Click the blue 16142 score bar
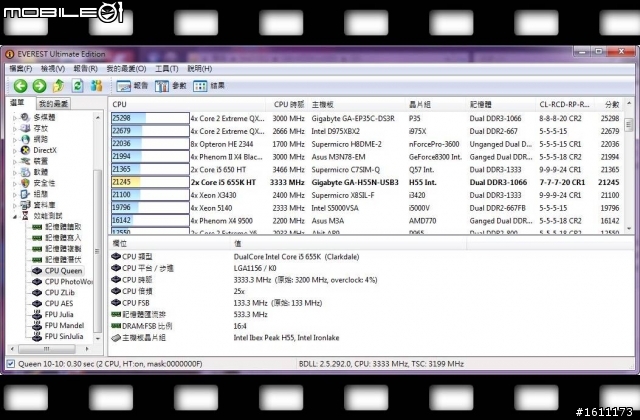 [x=150, y=221]
